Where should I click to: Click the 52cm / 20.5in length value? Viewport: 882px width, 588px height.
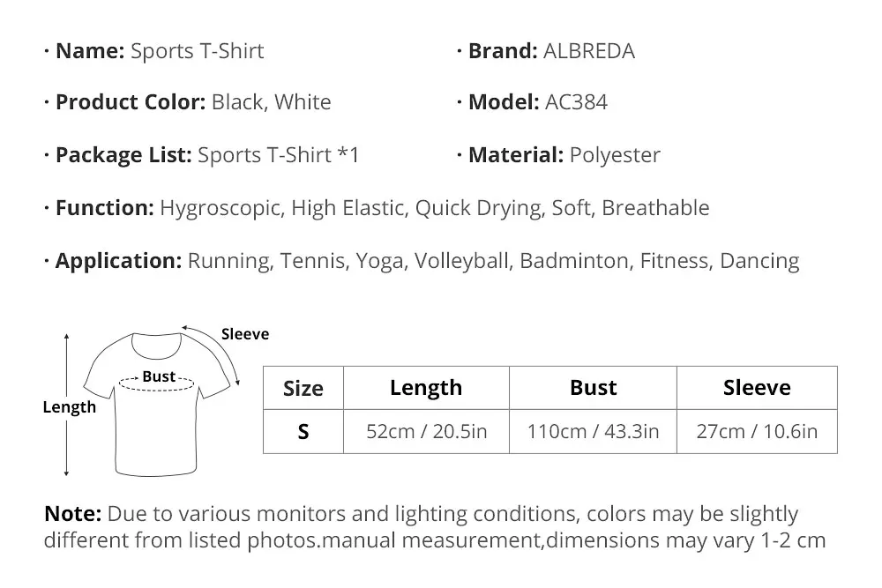[x=426, y=432]
